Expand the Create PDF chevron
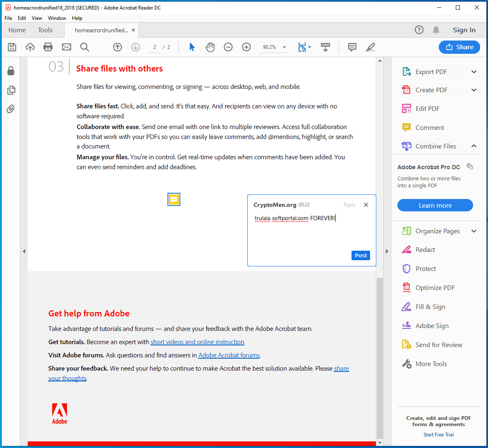 tap(474, 90)
